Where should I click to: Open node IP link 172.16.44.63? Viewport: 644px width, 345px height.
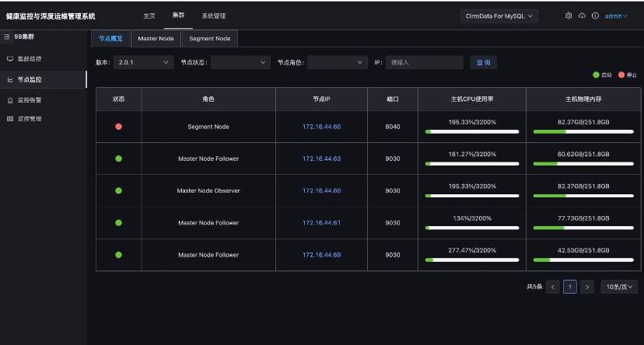(x=321, y=159)
